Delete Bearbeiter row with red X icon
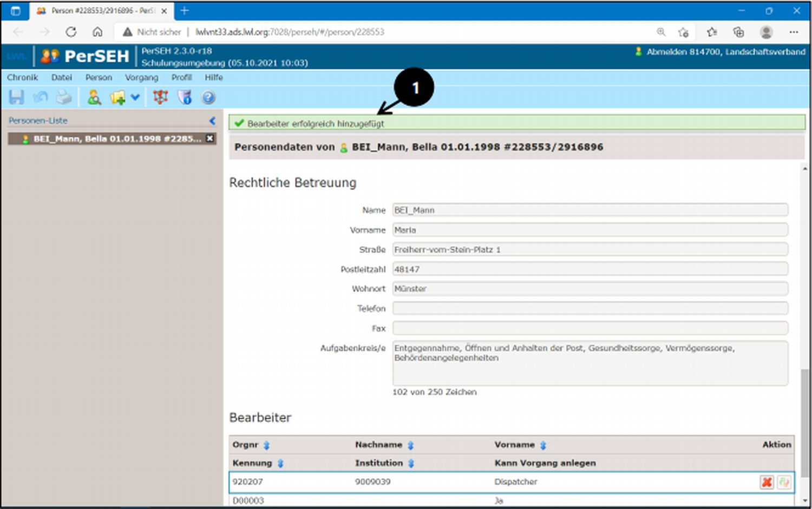812x509 pixels. point(767,482)
